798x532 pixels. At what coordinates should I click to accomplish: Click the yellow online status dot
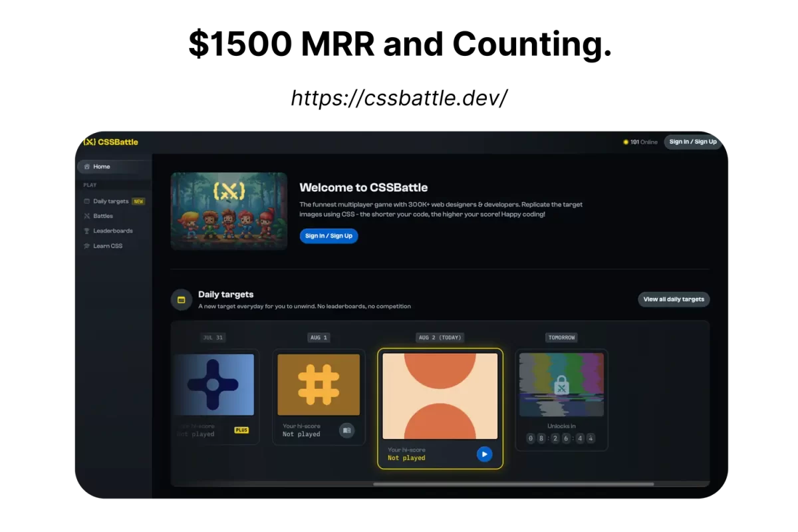[626, 142]
